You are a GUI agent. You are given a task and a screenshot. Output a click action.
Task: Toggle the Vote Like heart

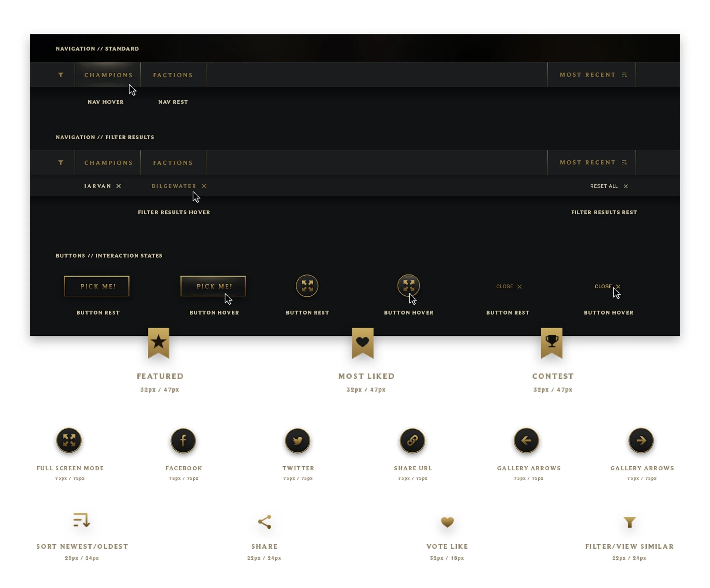click(x=447, y=522)
